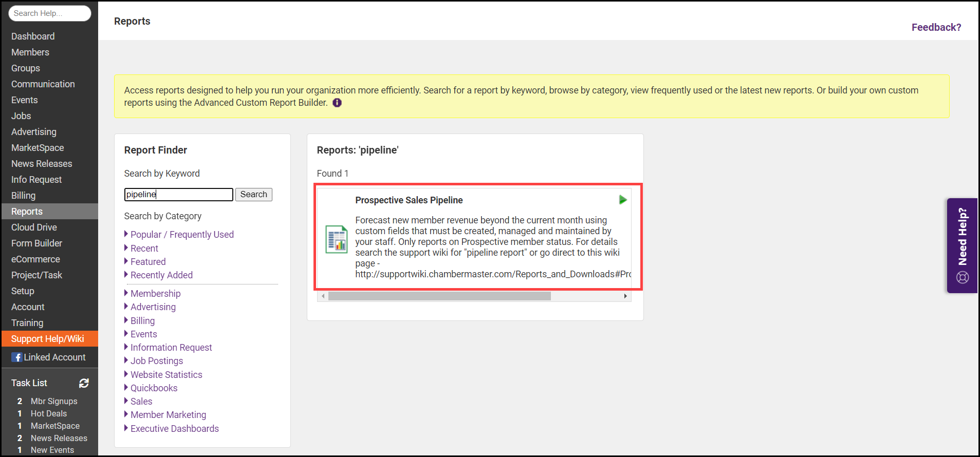
Task: Open Billing in the left navigation
Action: tap(24, 196)
